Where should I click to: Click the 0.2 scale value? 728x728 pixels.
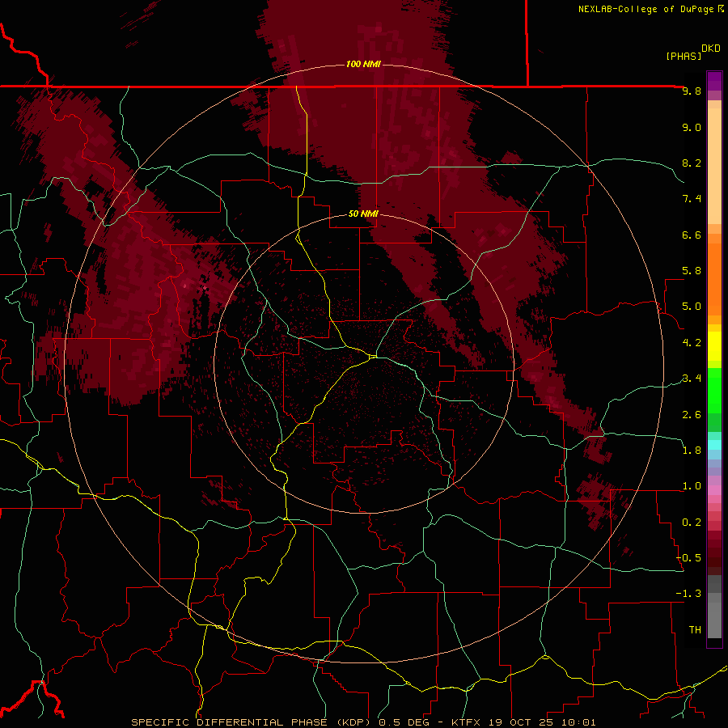(692, 523)
